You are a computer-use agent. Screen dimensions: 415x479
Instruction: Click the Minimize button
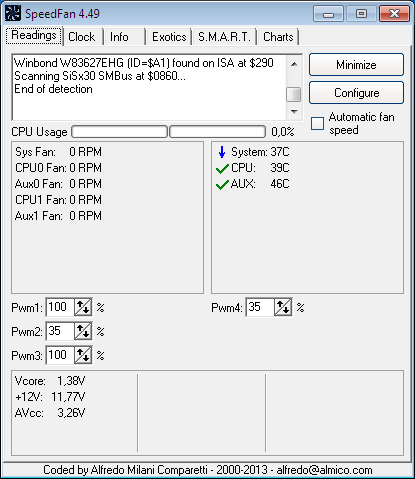tap(356, 65)
